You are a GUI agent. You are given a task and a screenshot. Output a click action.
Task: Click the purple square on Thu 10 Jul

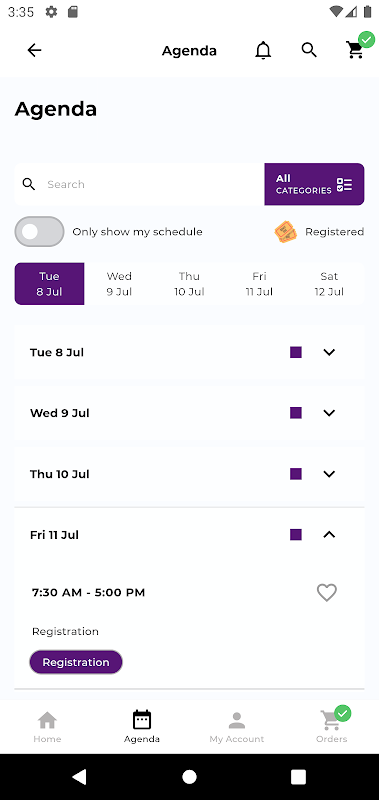coord(296,474)
